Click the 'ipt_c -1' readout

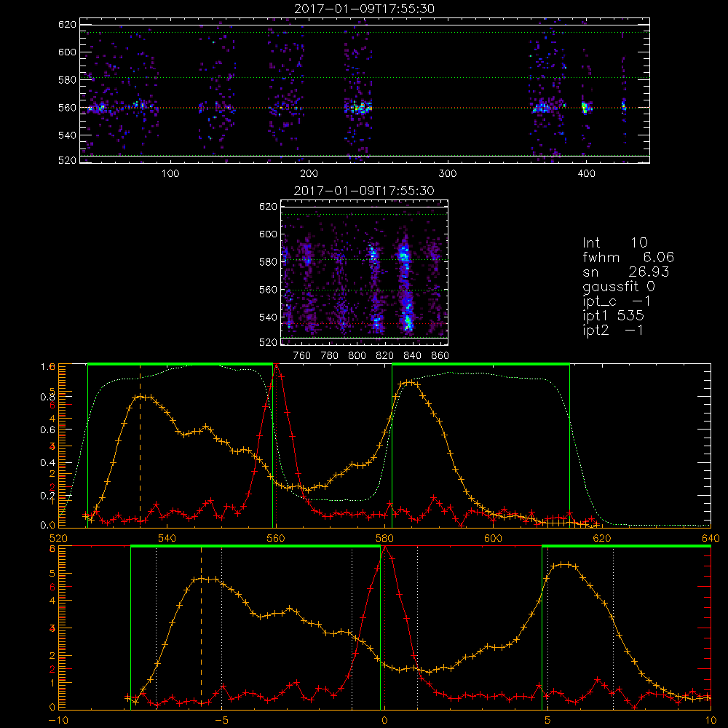click(x=617, y=301)
